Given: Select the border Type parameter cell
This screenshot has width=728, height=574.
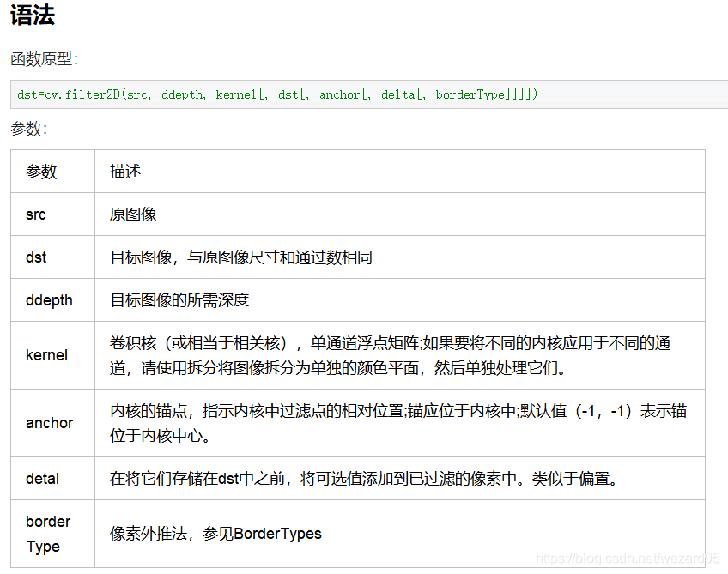Looking at the screenshot, I should (x=53, y=534).
